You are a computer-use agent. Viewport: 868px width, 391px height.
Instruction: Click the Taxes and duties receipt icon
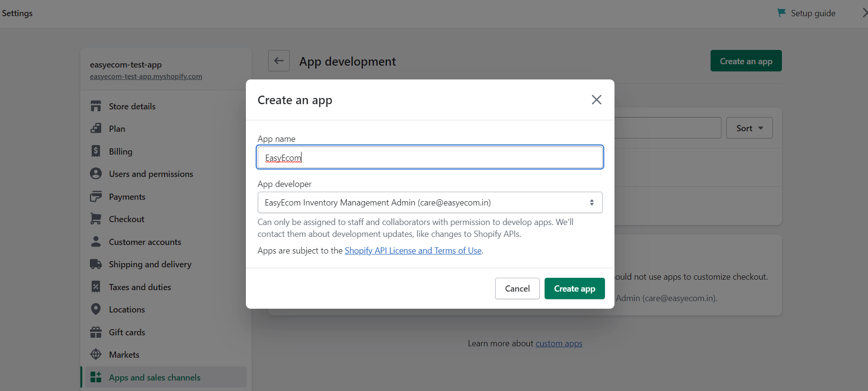pyautogui.click(x=96, y=287)
